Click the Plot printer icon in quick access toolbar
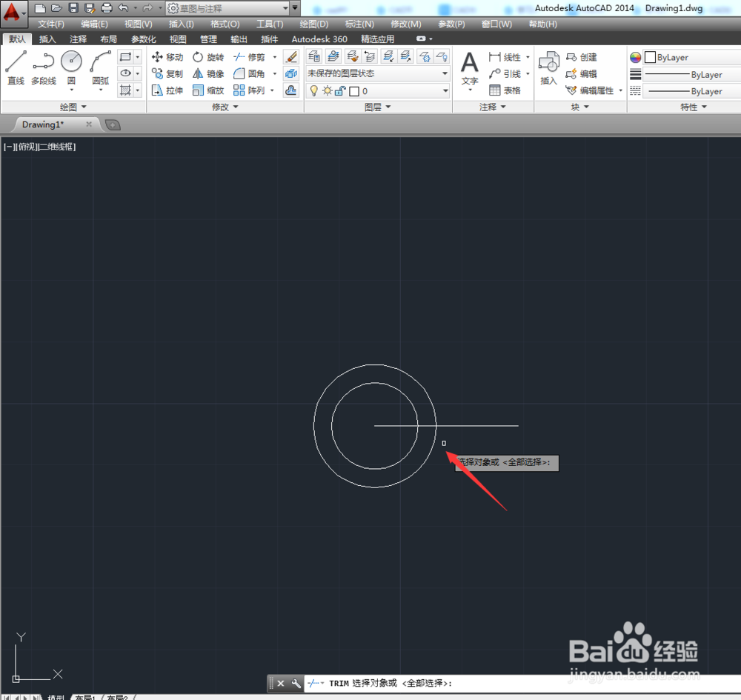The width and height of the screenshot is (741, 700). tap(107, 8)
